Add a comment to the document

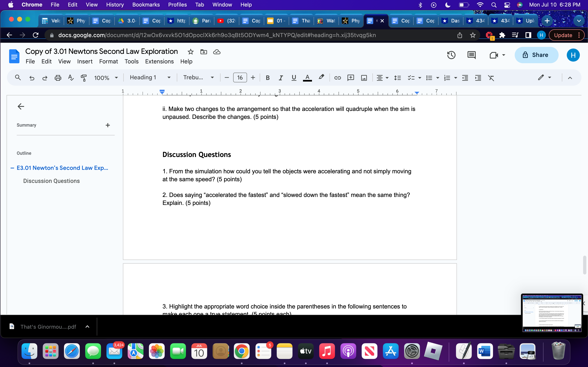tap(351, 78)
